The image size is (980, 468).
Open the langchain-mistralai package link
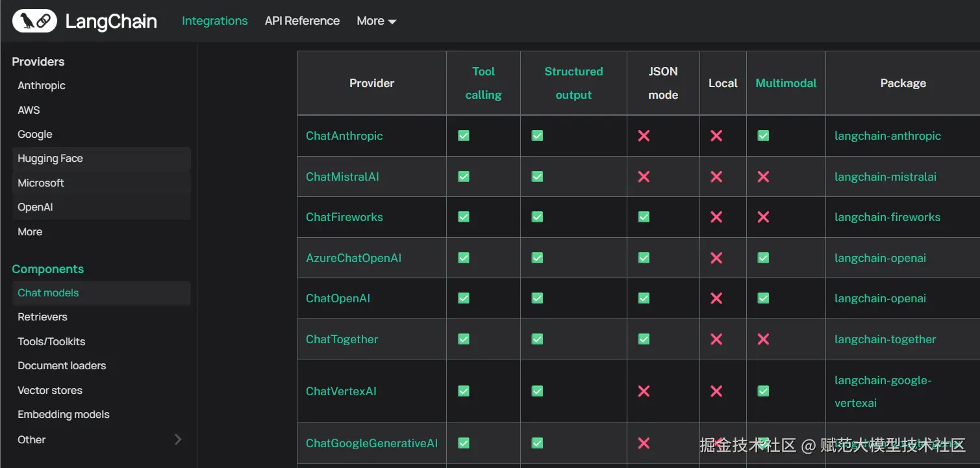(x=885, y=177)
